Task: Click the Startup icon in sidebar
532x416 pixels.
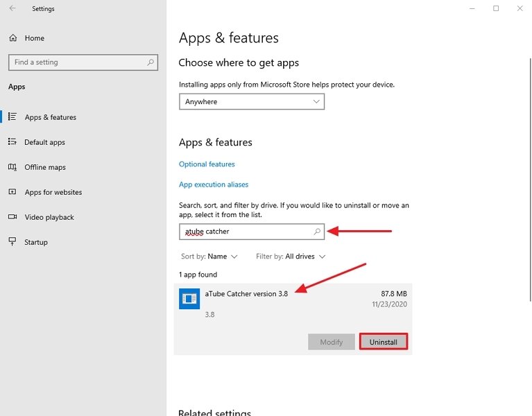Action: 12,241
